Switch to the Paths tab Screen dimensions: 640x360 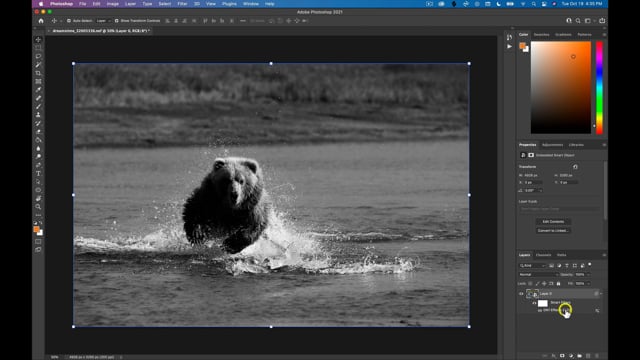coord(562,255)
